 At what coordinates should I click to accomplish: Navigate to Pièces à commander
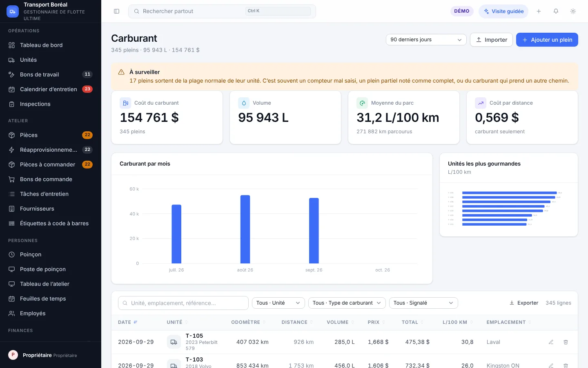[x=51, y=164]
